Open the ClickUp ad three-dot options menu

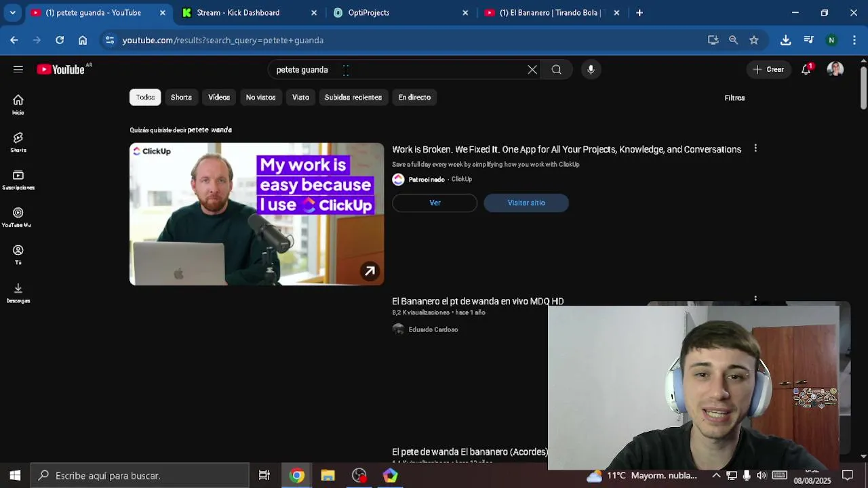pos(755,148)
